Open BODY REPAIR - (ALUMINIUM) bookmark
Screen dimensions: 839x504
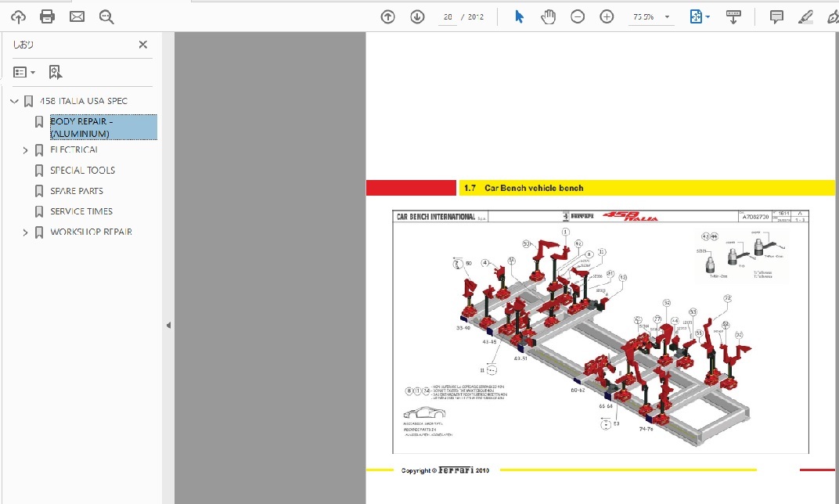(104, 128)
